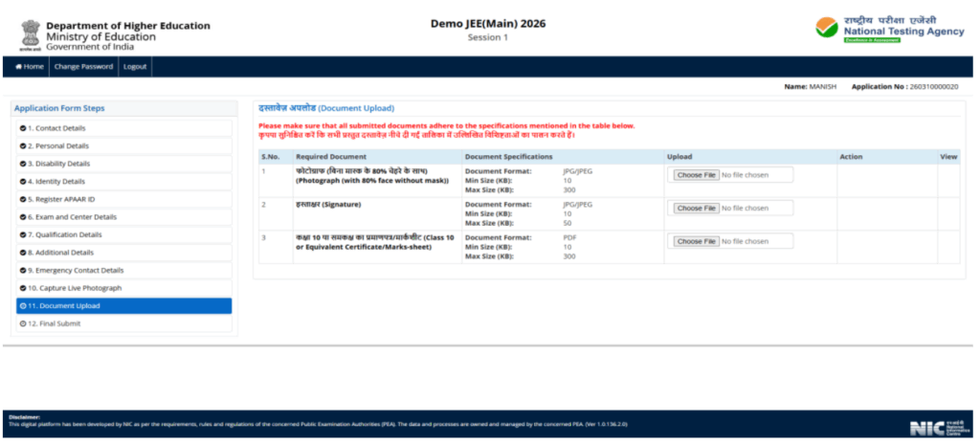Screen dimensions: 980x444
Task: Choose File for Signature upload
Action: pos(697,209)
